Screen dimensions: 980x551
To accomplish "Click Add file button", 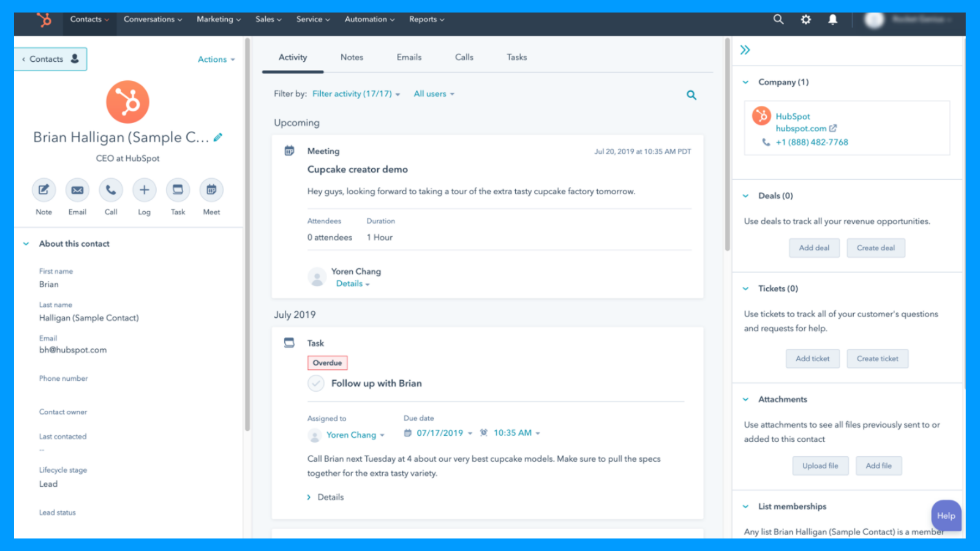I will [x=879, y=466].
